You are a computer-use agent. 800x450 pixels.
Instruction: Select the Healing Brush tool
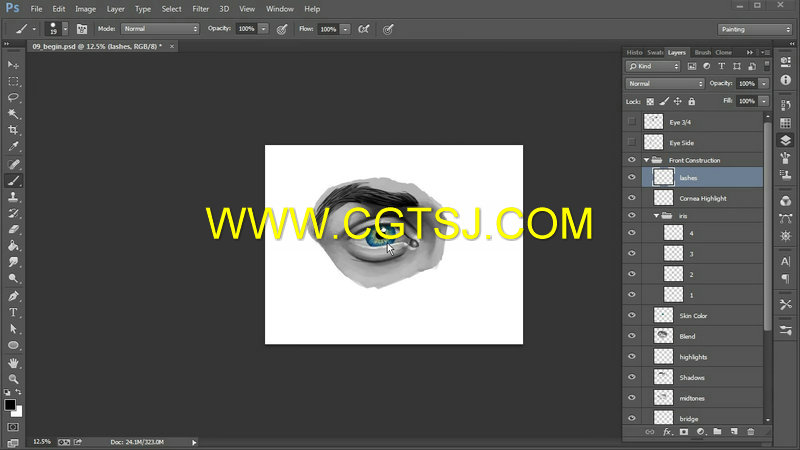13,164
